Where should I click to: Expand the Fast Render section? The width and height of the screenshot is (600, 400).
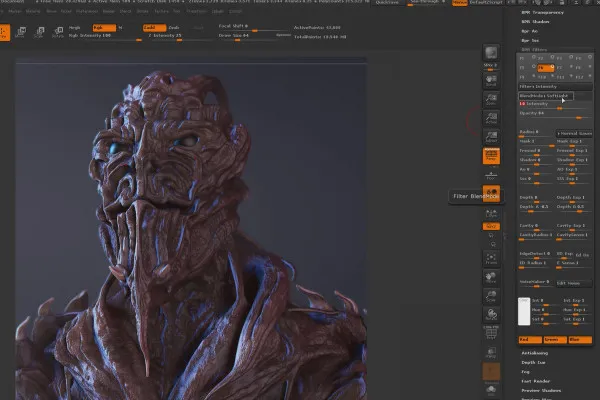coord(536,381)
